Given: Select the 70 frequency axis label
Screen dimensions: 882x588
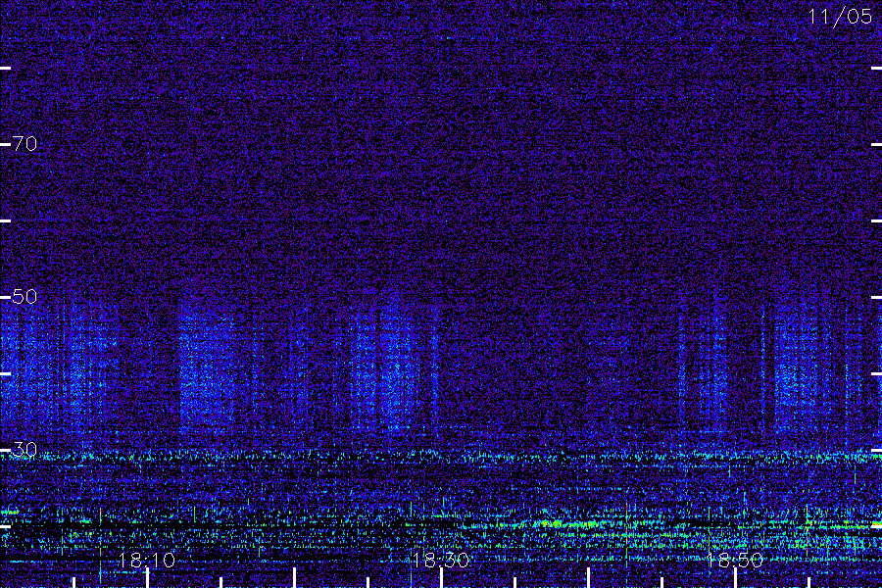Looking at the screenshot, I should point(24,144).
